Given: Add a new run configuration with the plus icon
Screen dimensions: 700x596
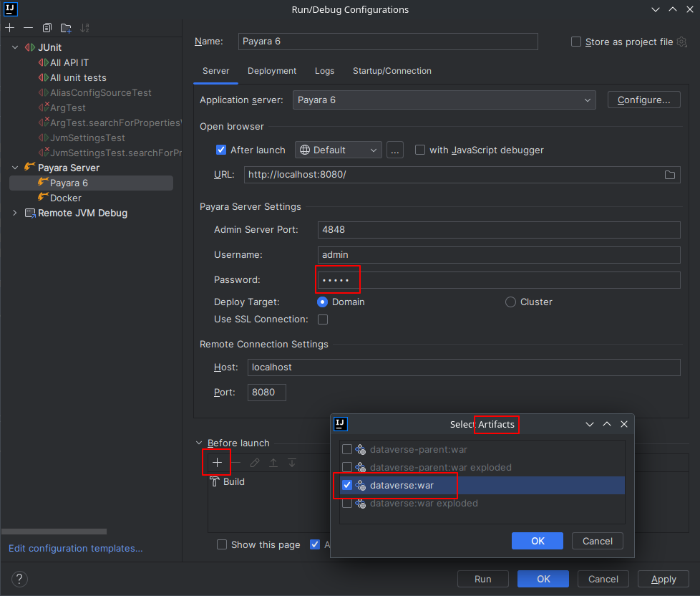Looking at the screenshot, I should click(x=10, y=27).
